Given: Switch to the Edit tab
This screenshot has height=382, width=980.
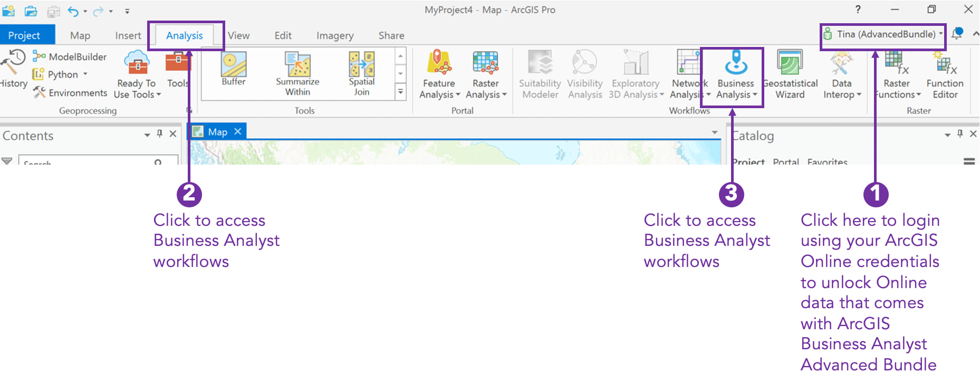Looking at the screenshot, I should coord(283,35).
